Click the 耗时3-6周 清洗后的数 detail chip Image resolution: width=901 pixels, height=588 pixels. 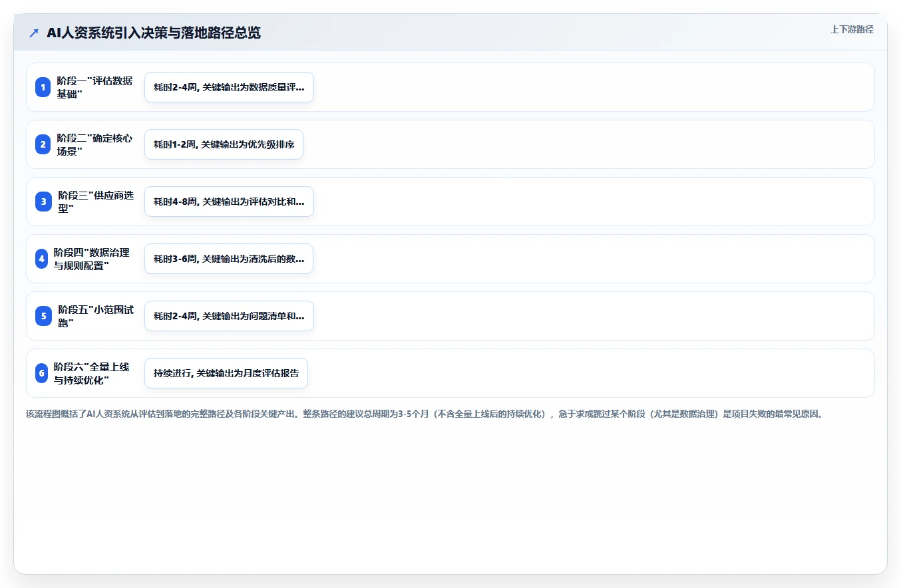(x=229, y=259)
